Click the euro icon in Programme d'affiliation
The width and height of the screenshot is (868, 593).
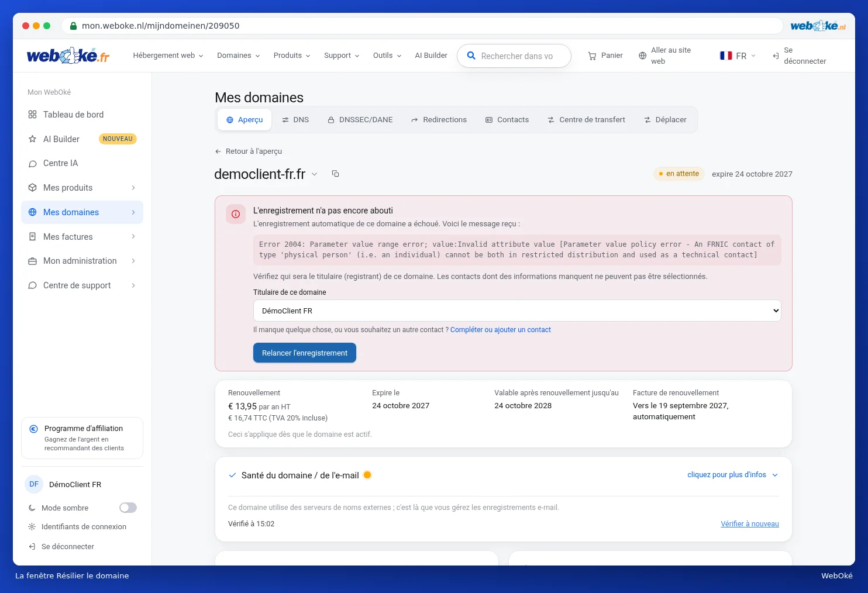click(34, 429)
